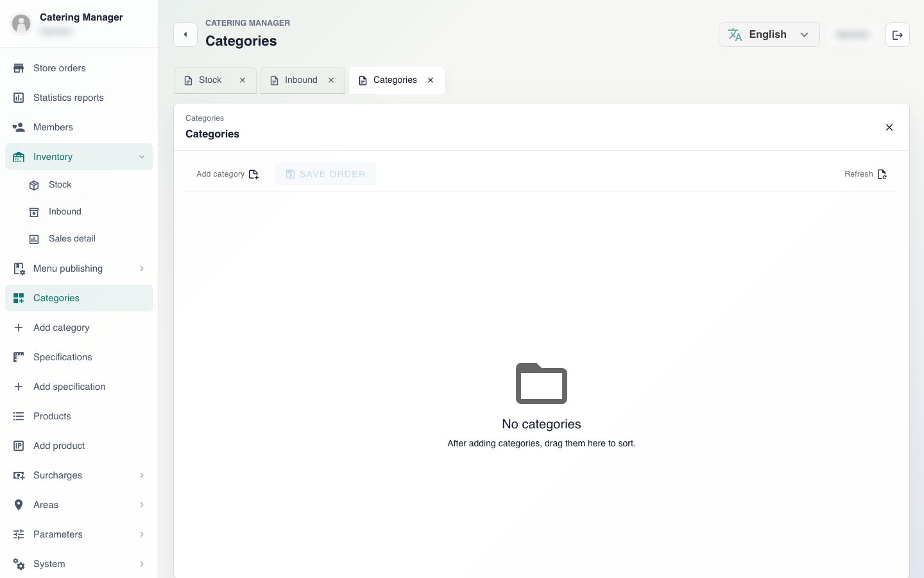The height and width of the screenshot is (578, 924).
Task: Open the English language dropdown
Action: point(769,35)
